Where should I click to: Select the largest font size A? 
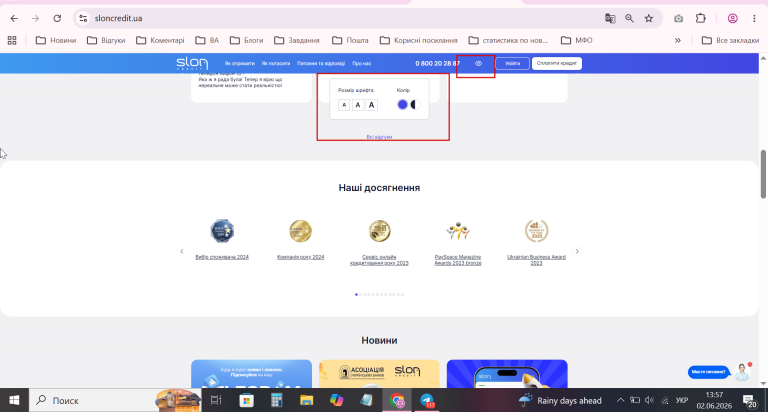[x=371, y=105]
